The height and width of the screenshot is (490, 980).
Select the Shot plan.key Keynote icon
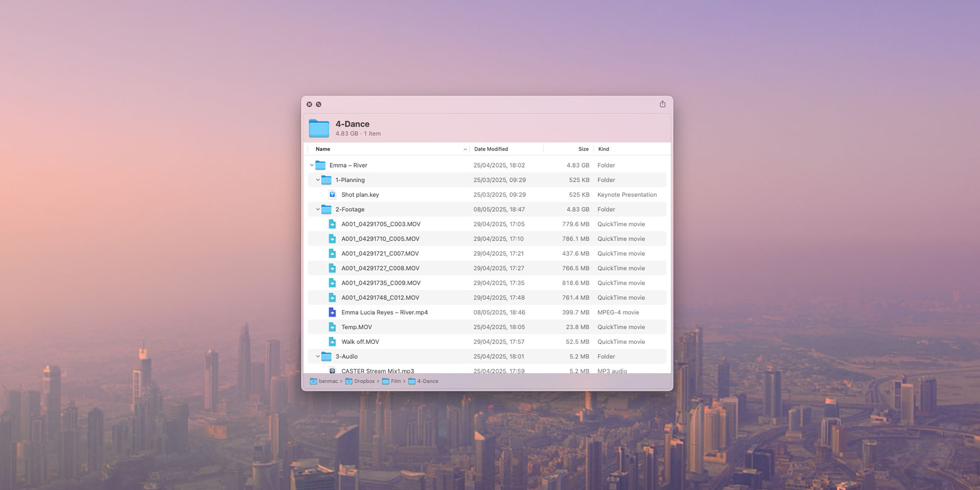tap(332, 195)
